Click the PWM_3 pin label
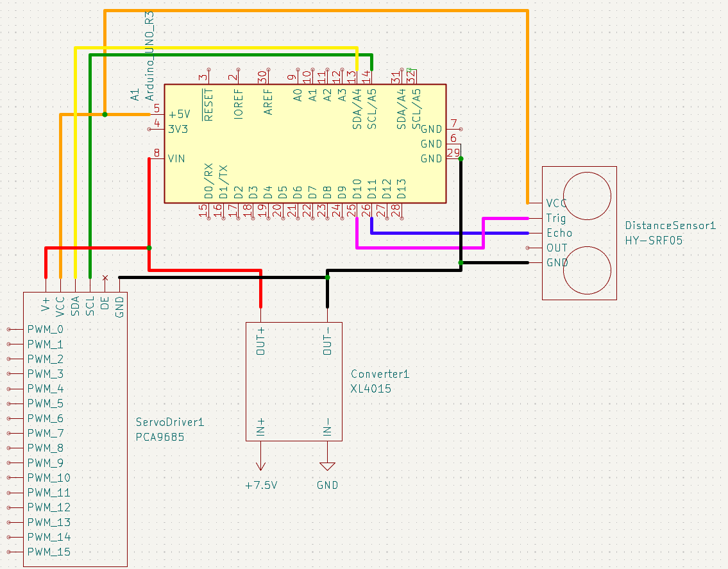Viewport: 728px width, 569px height. click(x=45, y=374)
